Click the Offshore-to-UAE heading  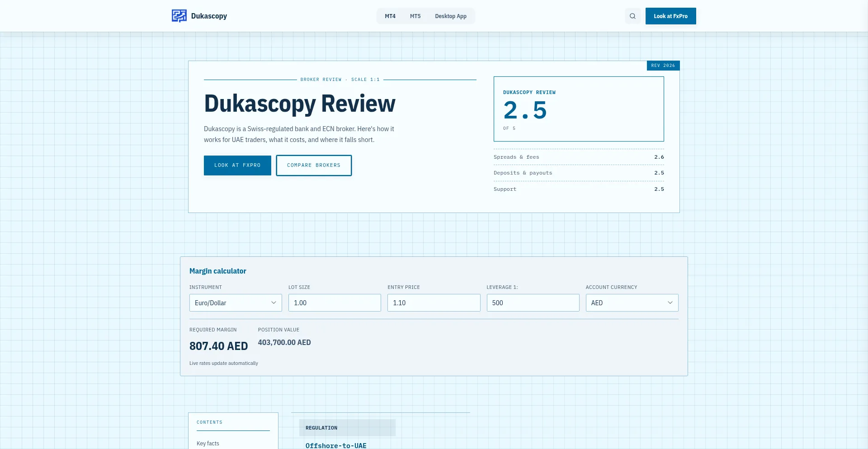pyautogui.click(x=336, y=445)
